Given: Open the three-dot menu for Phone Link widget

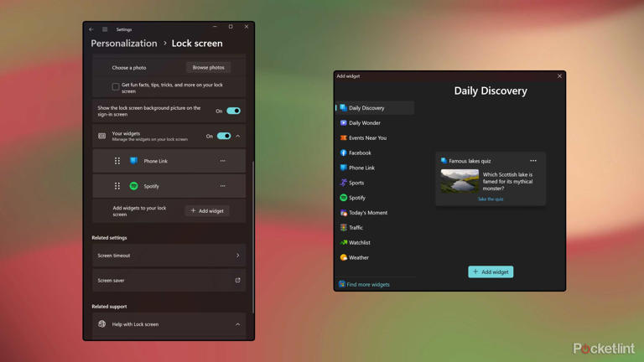Looking at the screenshot, I should click(x=222, y=161).
